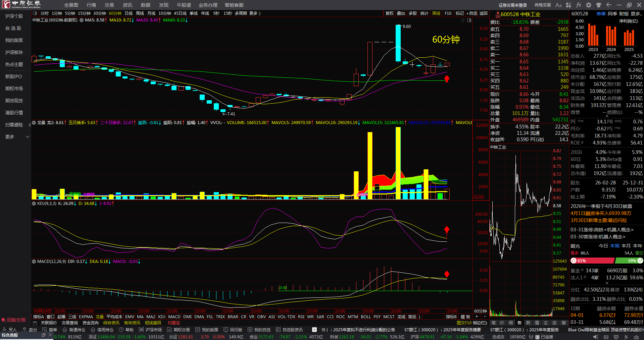Click 证券交易未登录 to log in
The image size is (644, 340).
click(x=513, y=5)
